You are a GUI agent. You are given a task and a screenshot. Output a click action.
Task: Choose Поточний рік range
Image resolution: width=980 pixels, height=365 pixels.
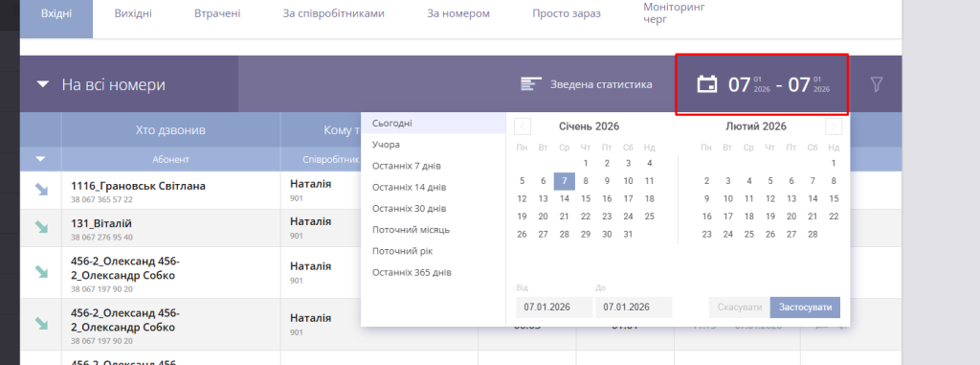tap(434, 251)
